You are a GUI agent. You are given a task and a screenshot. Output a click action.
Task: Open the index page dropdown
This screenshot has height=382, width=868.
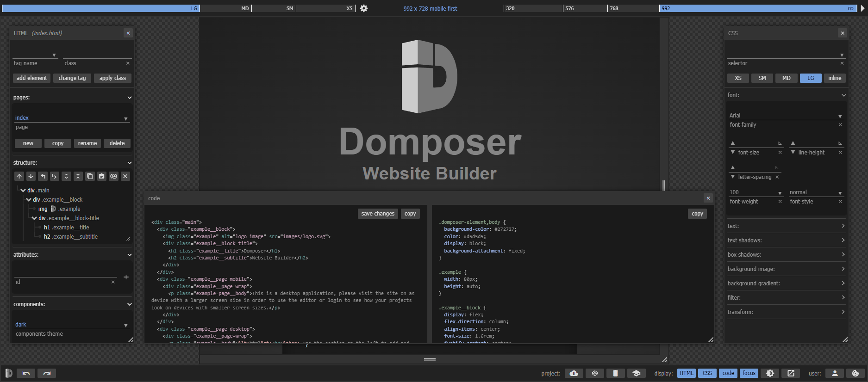(72, 118)
